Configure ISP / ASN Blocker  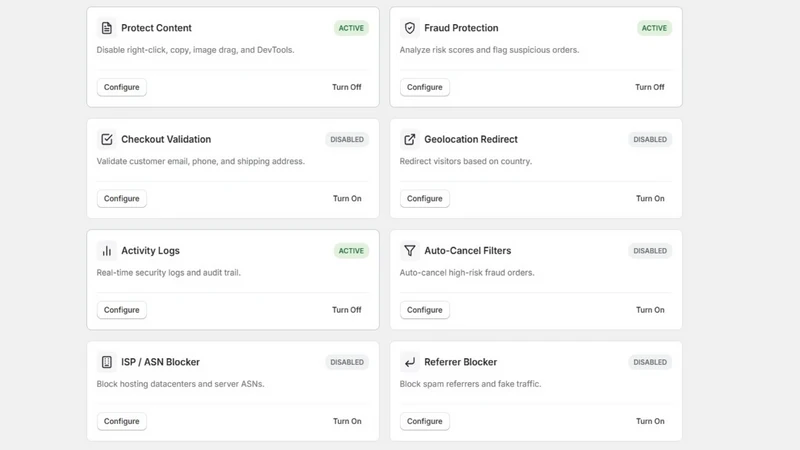coord(121,421)
